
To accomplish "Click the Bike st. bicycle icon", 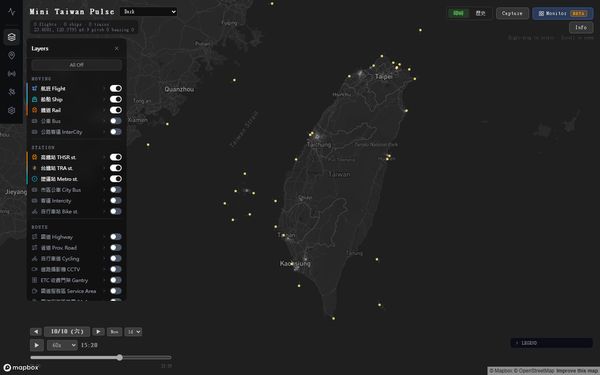I will click(34, 212).
